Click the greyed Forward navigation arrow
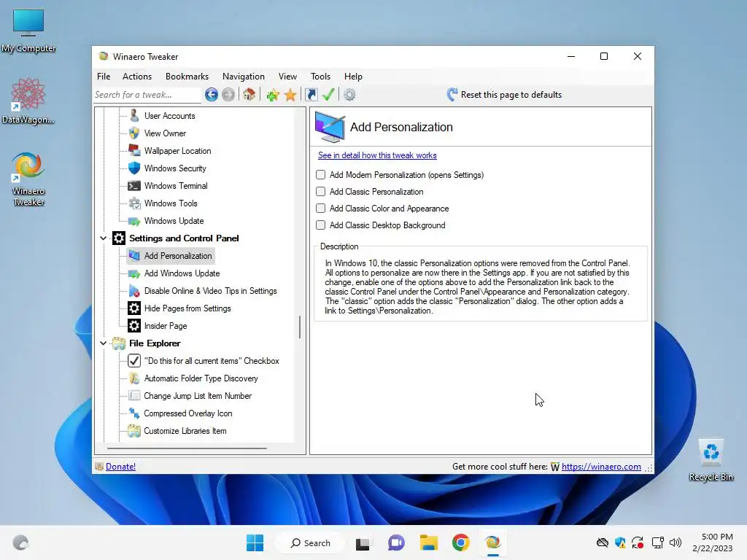This screenshot has height=560, width=747. pyautogui.click(x=228, y=95)
